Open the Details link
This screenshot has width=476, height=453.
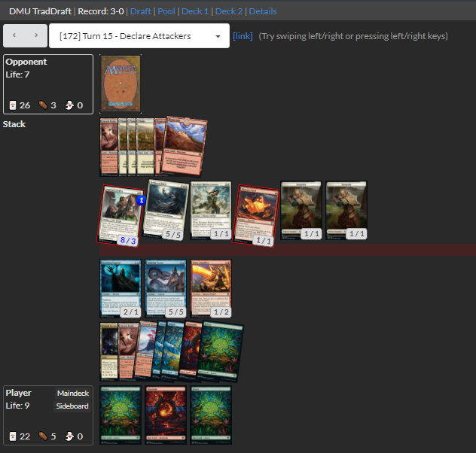[263, 11]
